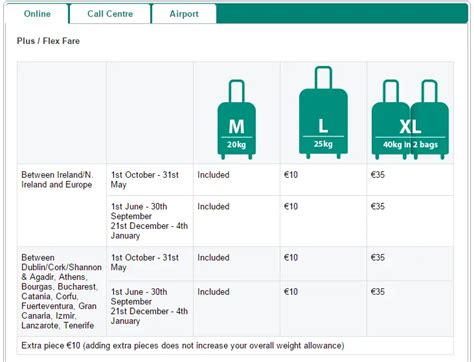This screenshot has height=362, width=474.
Task: Click the Dublin/Cork/Shannon destinations cell
Action: [62, 291]
